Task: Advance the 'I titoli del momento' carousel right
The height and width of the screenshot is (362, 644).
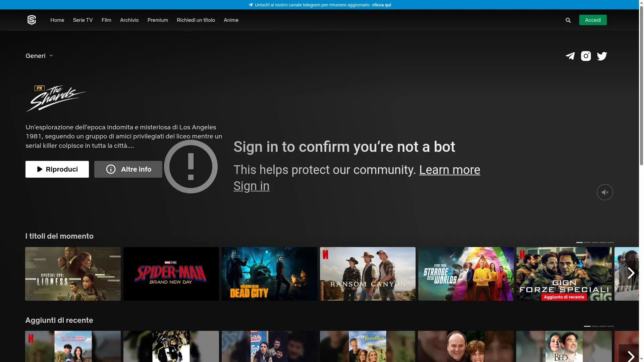Action: point(631,274)
